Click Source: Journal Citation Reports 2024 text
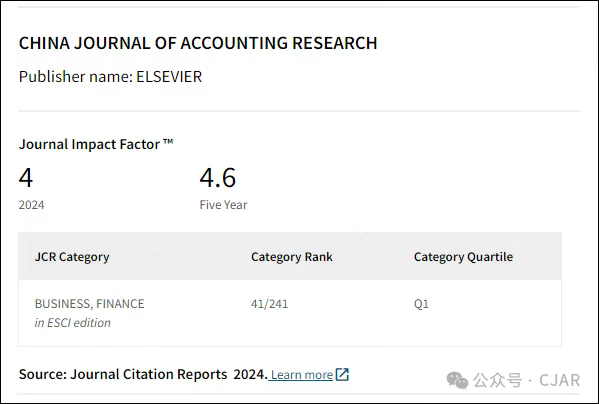The width and height of the screenshot is (599, 404). 143,374
